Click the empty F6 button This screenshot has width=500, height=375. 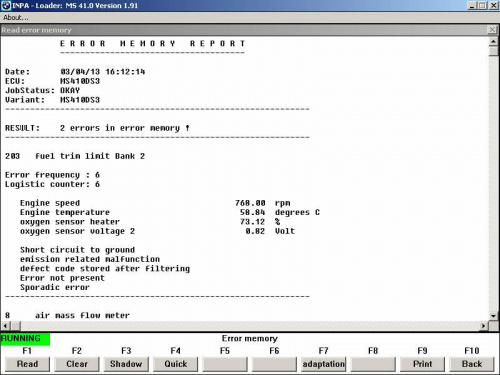coord(274,364)
